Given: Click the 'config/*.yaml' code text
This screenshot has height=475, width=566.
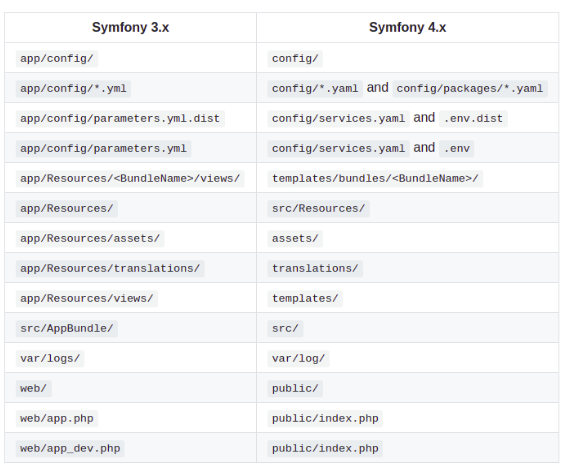Looking at the screenshot, I should [x=315, y=88].
